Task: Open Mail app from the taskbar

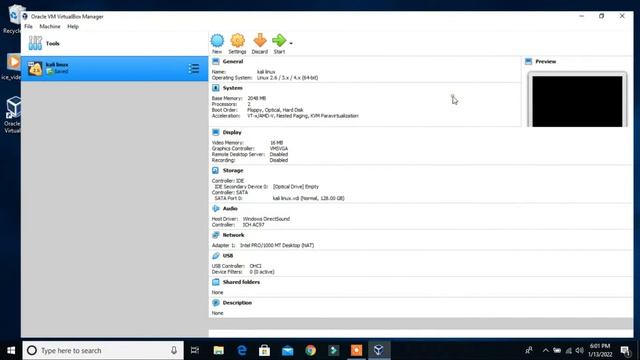Action: coord(287,350)
